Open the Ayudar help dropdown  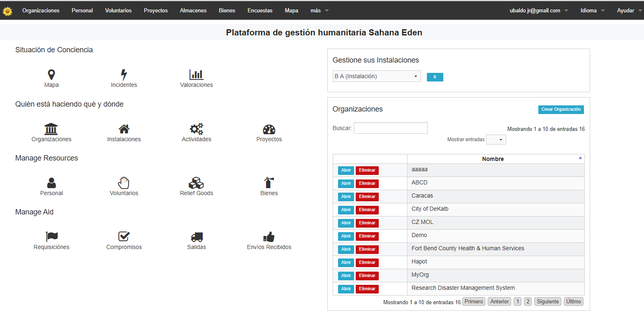click(629, 11)
